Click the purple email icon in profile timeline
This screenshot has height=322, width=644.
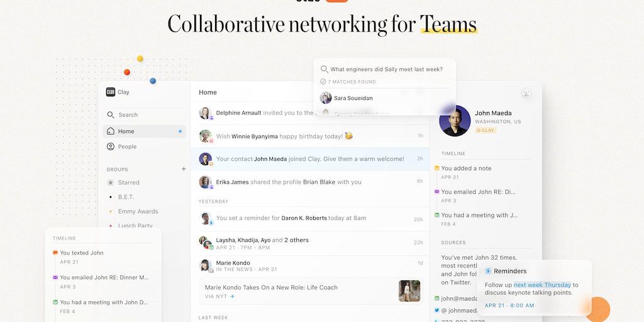click(x=436, y=191)
